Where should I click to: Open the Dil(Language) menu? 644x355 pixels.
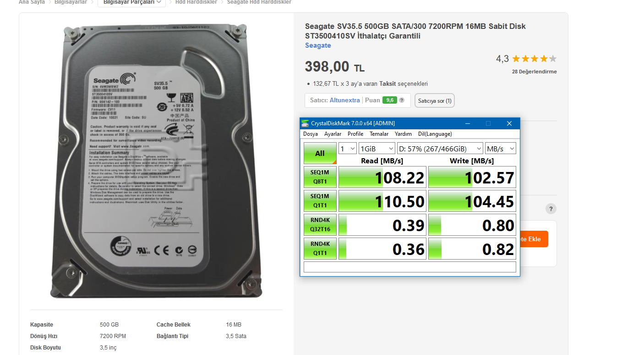(x=435, y=134)
